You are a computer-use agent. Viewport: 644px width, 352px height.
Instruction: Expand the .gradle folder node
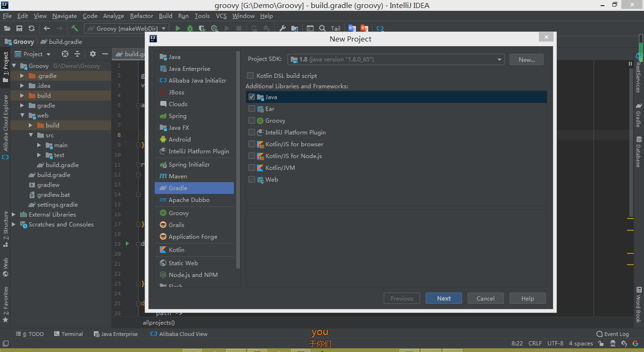point(22,76)
